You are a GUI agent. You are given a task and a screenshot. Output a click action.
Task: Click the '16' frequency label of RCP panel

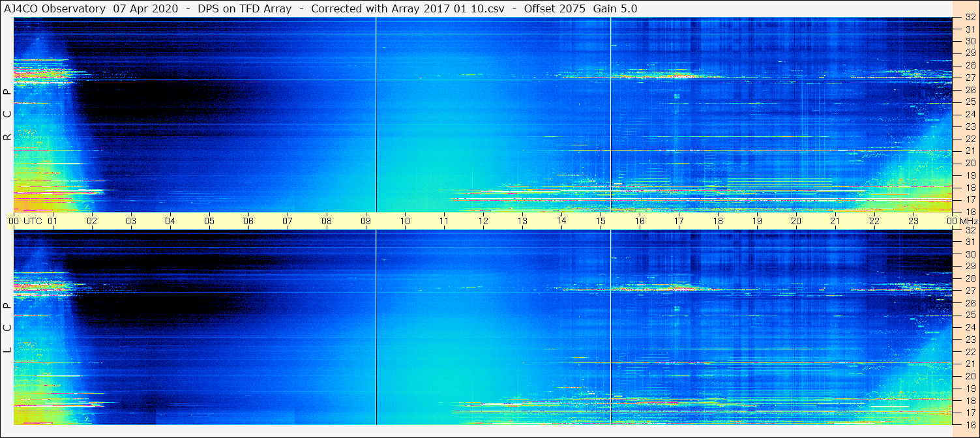tap(970, 212)
